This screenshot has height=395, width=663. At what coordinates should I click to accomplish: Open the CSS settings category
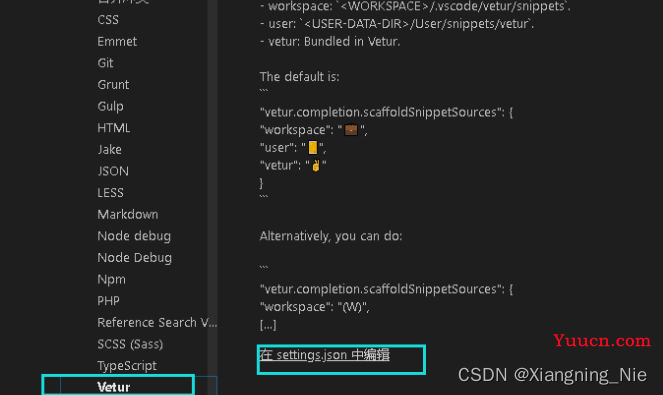108,20
